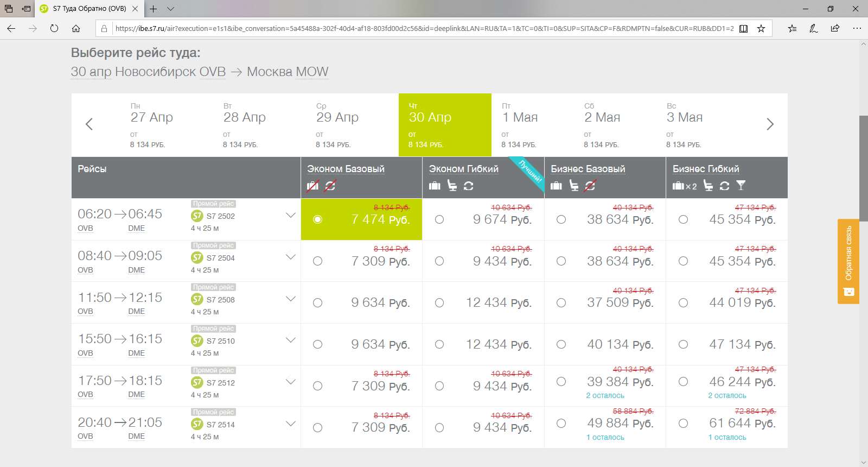Select Бизнес Базовый 39 384 for flight S7 2512
The width and height of the screenshot is (868, 467).
click(561, 382)
